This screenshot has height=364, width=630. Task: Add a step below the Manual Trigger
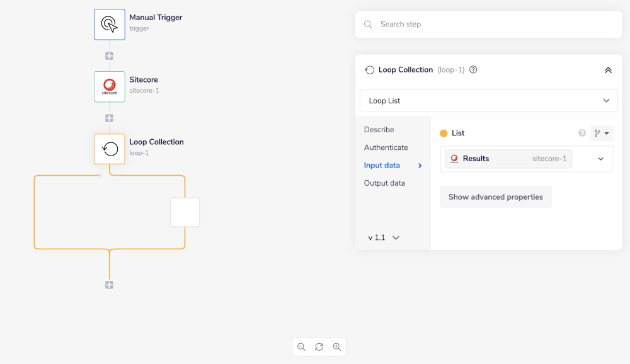click(x=109, y=55)
